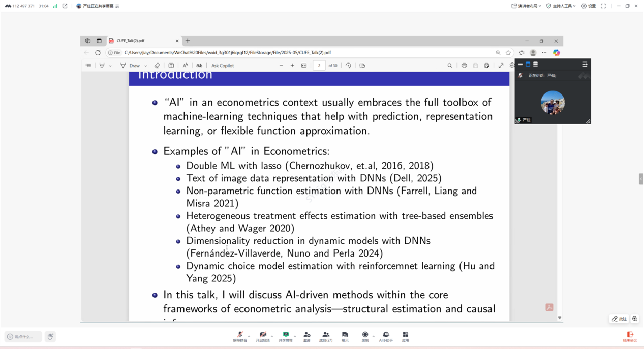Select the Erase tool
The height and width of the screenshot is (349, 644).
click(x=157, y=66)
